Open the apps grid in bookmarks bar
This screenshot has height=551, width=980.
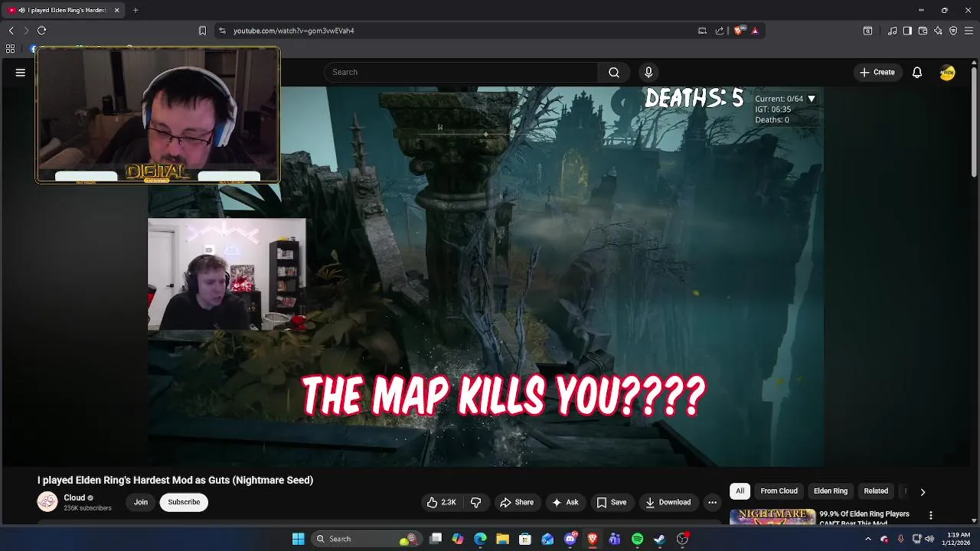tap(10, 48)
